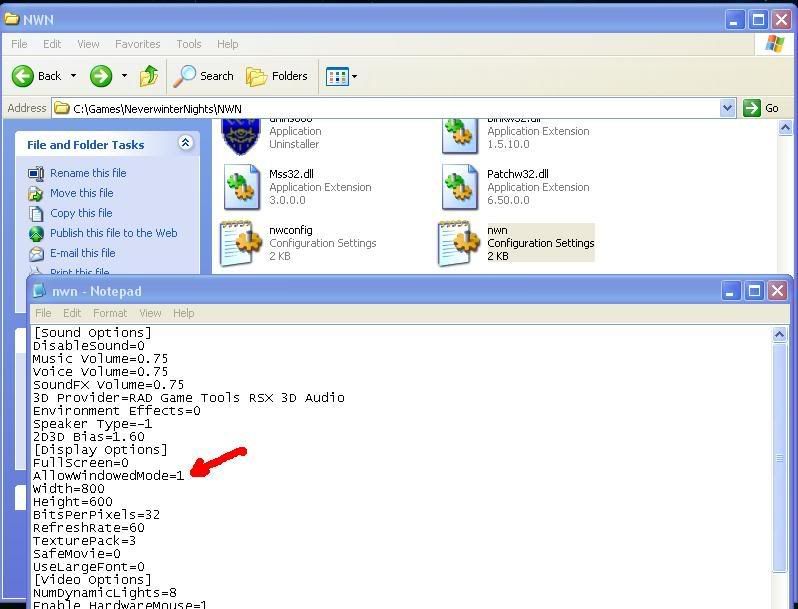
Task: Click the Copy this file icon
Action: point(36,214)
